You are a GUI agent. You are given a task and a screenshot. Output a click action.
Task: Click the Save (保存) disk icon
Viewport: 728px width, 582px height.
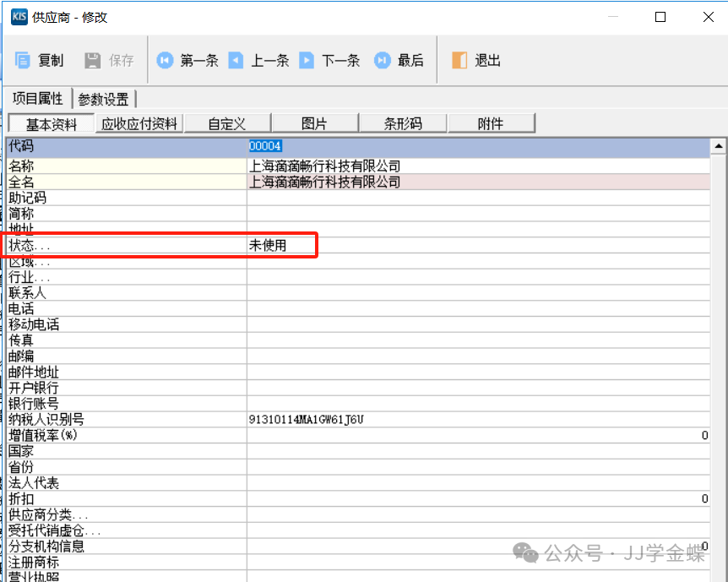pos(93,60)
